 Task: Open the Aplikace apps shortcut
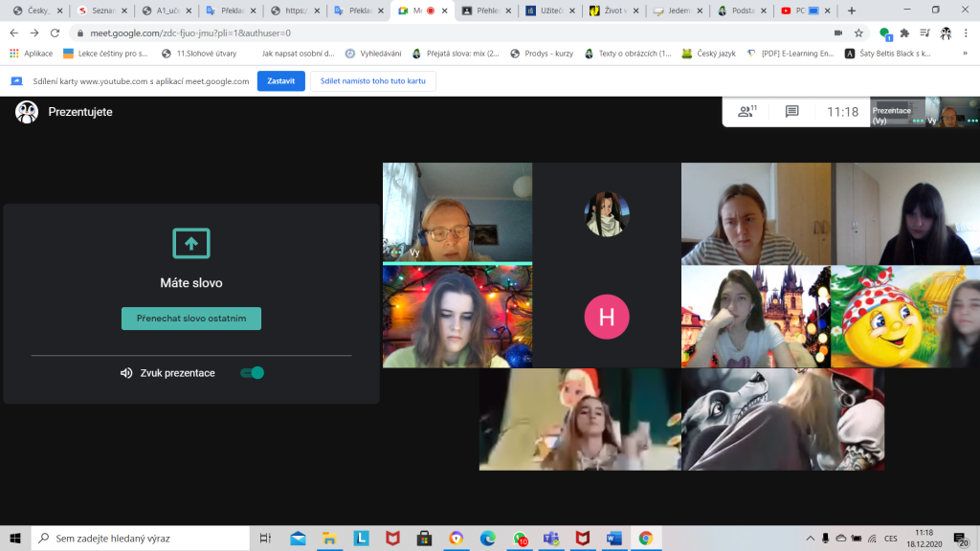point(32,54)
